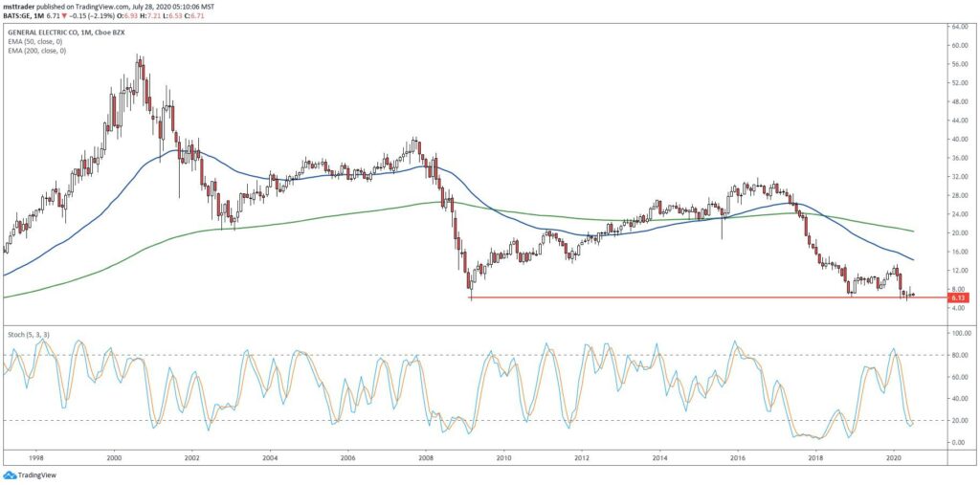This screenshot has height=485, width=980.
Task: Click the 'Stoch (5, 3, 3)' indicator label
Action: [29, 335]
